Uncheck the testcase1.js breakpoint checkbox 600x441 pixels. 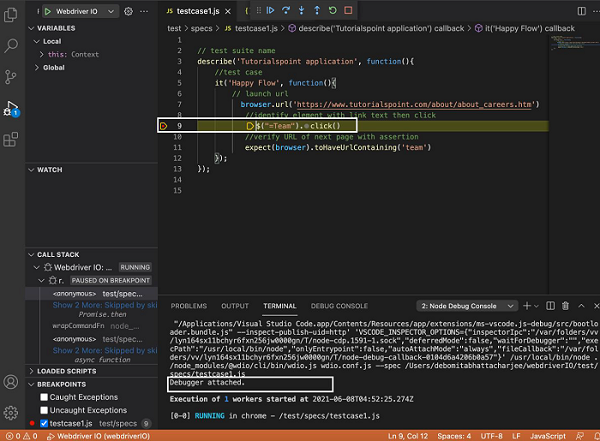(x=42, y=423)
